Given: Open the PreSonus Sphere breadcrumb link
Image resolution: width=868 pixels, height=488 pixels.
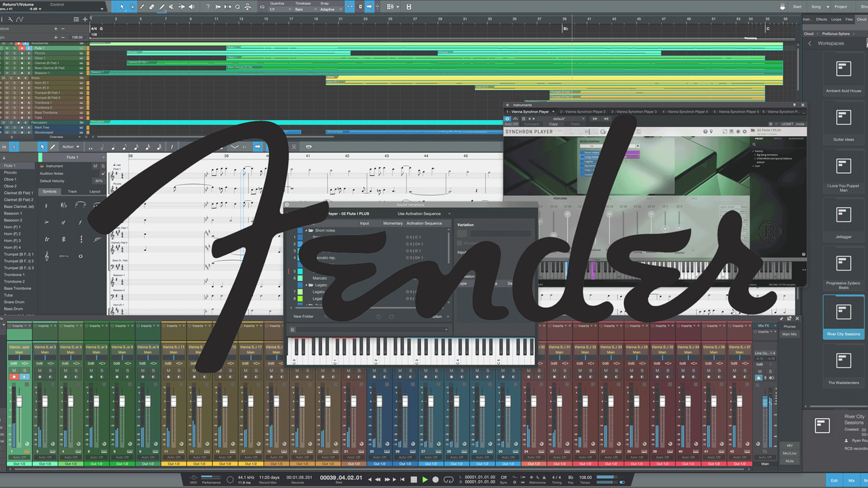Looking at the screenshot, I should 835,33.
